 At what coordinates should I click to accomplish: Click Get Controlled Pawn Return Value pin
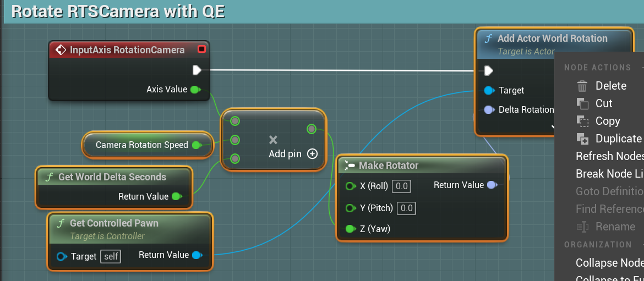pos(197,255)
